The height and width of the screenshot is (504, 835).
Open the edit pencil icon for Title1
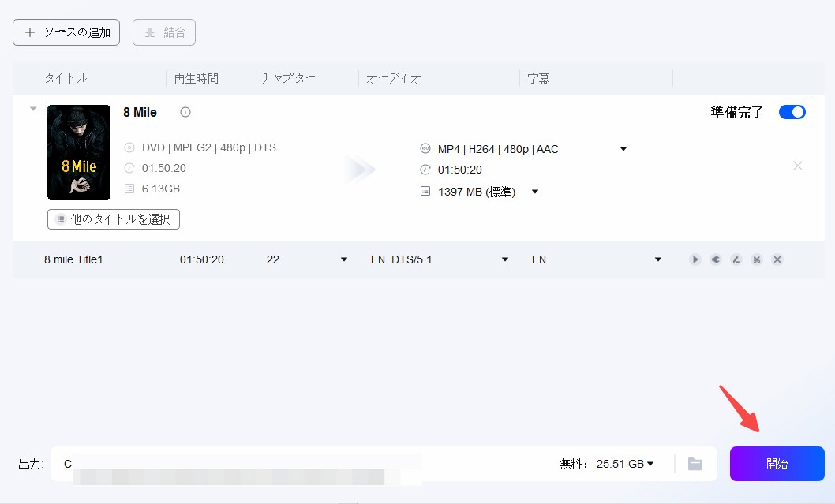[x=736, y=259]
